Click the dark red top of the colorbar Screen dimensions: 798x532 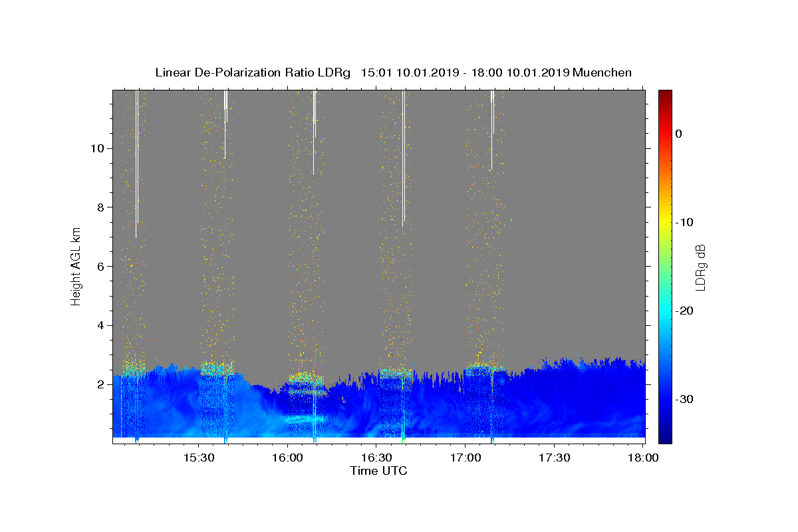point(665,94)
